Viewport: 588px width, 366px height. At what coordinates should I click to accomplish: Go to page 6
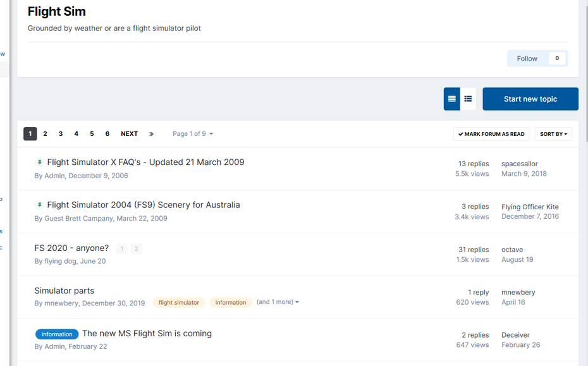[x=107, y=134]
